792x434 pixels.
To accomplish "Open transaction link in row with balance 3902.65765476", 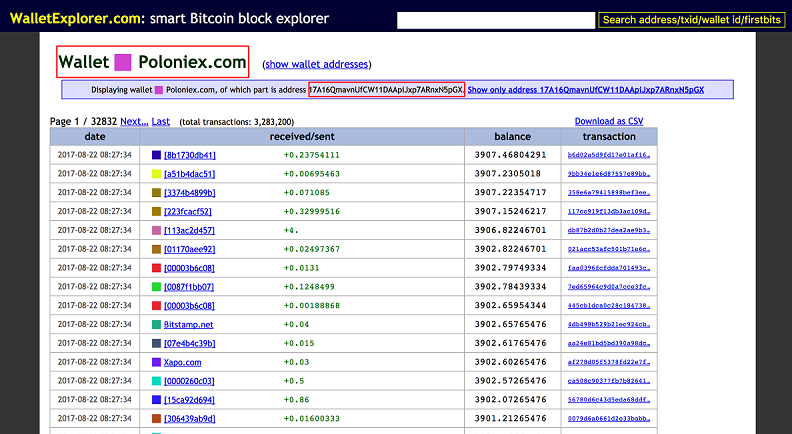I will pyautogui.click(x=609, y=324).
